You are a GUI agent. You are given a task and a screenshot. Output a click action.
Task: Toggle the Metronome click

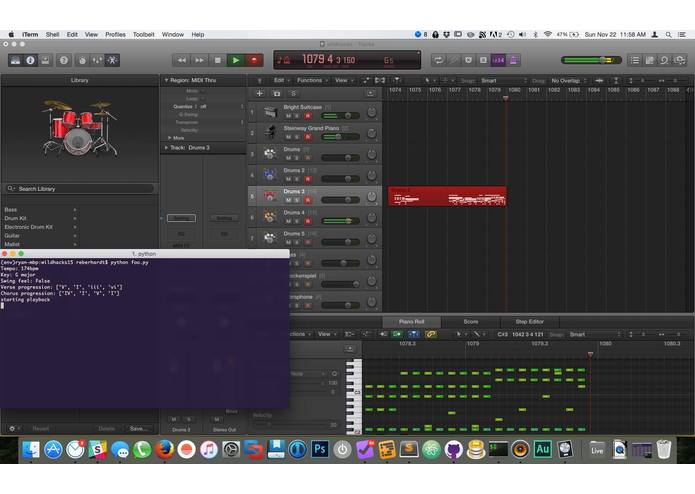[513, 60]
